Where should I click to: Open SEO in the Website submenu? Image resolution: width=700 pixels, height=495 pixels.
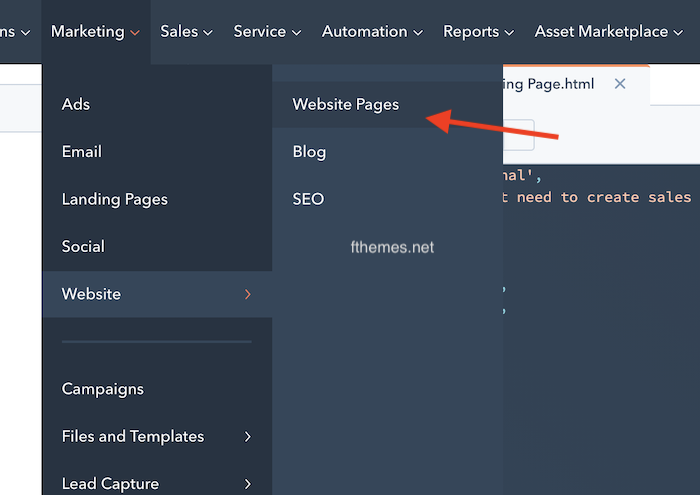pyautogui.click(x=388, y=199)
